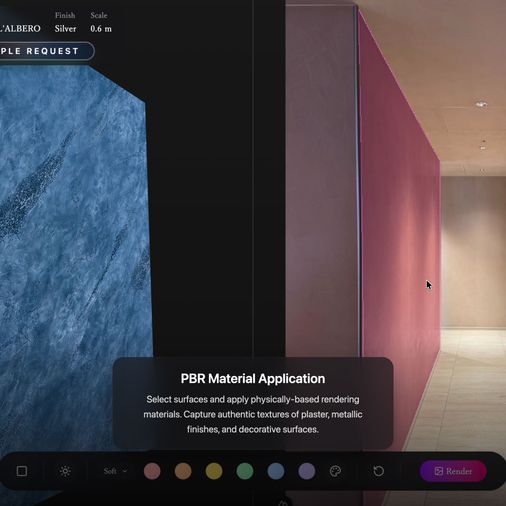The image size is (506, 506).
Task: Click the PBR Material Application heading
Action: (x=253, y=379)
